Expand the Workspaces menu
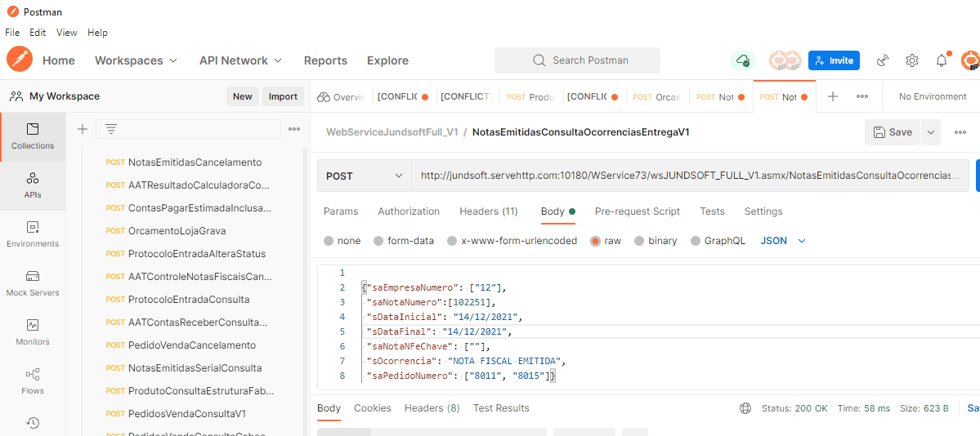The width and height of the screenshot is (980, 436). point(136,60)
